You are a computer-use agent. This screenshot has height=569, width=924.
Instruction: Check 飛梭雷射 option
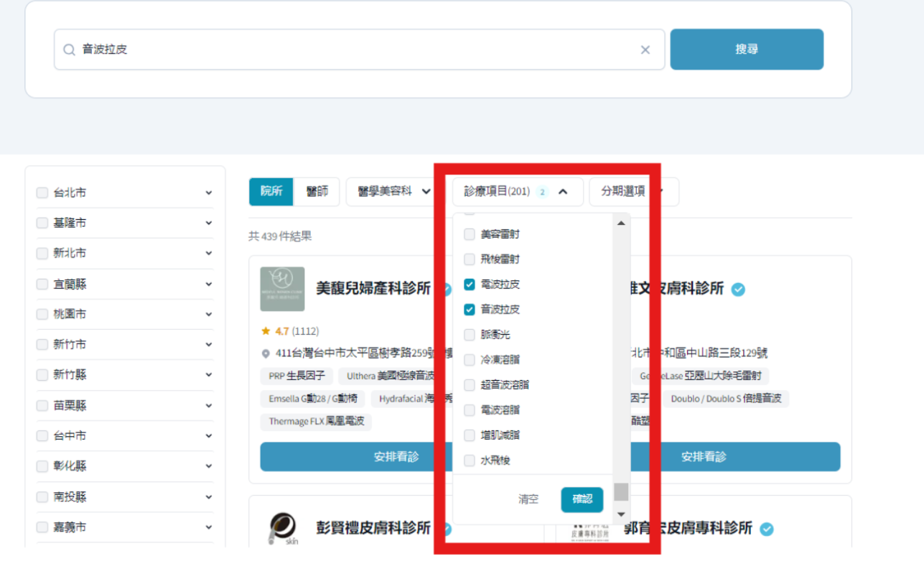click(x=470, y=259)
